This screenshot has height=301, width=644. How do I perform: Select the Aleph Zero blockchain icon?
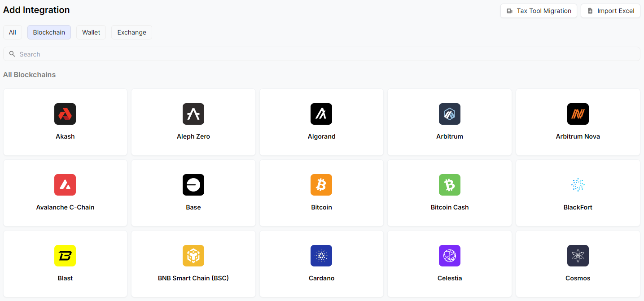193,122
